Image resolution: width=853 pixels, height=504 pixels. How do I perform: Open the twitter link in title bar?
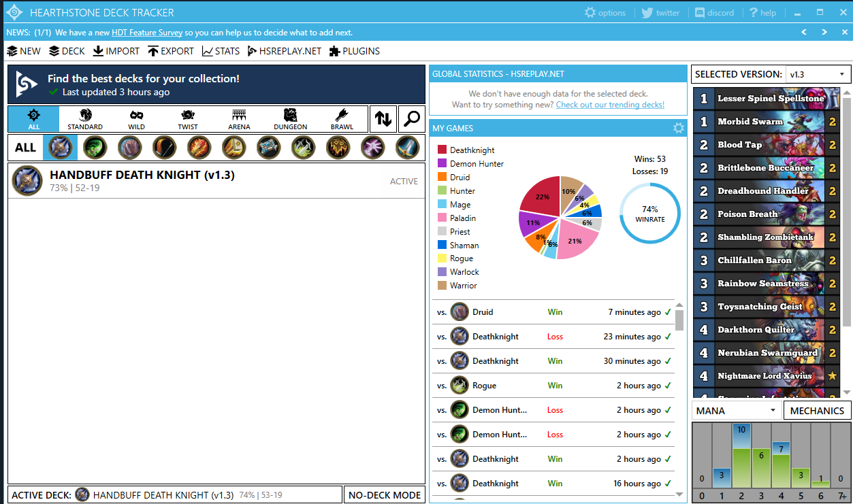click(x=660, y=12)
